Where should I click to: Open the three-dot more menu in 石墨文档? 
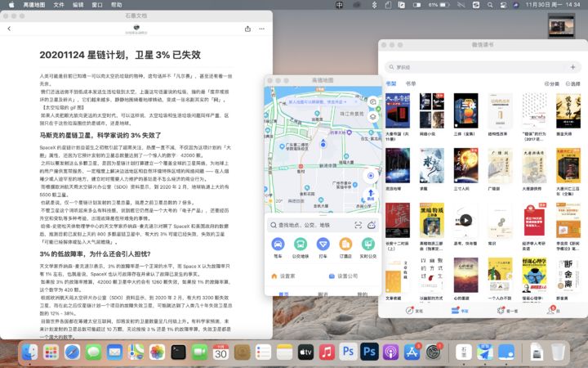[x=261, y=28]
